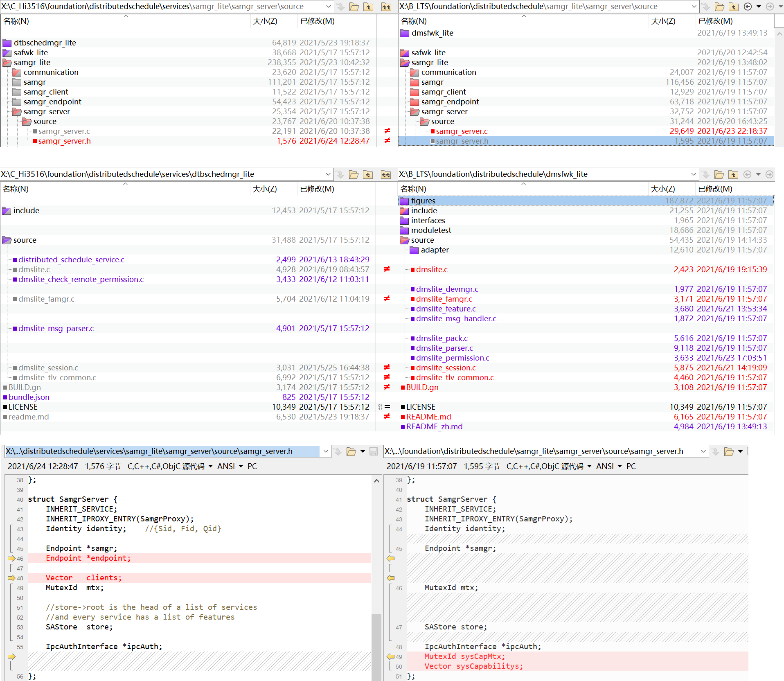The image size is (784, 681).
Task: Copy line 46 Endpoint change to right side
Action: 11,558
